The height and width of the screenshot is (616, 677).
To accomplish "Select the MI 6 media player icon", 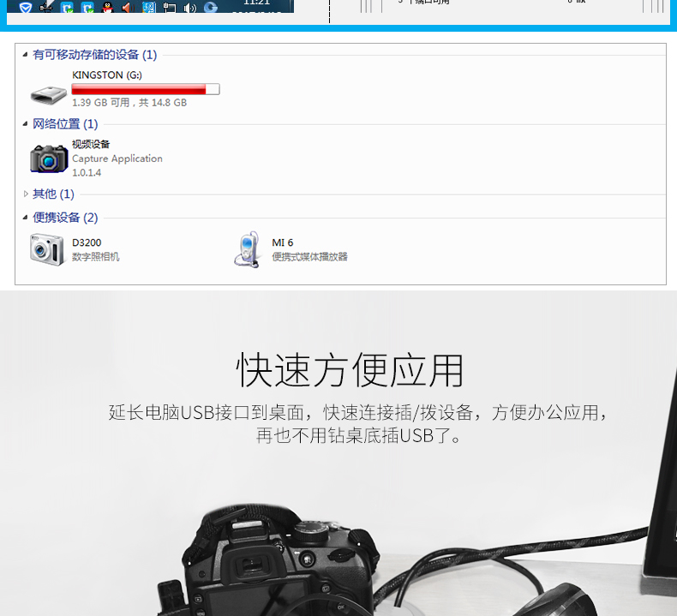I will (x=248, y=249).
